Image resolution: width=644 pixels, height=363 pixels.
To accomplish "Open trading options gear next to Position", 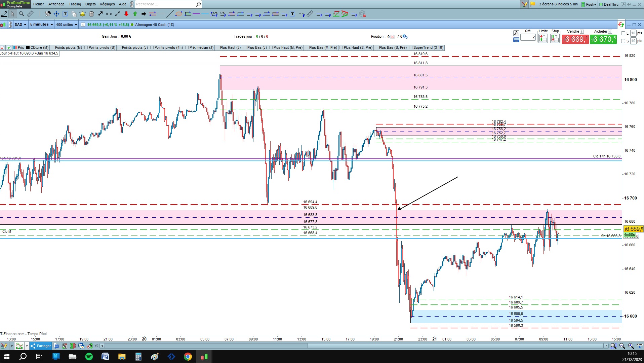I will 405,36.
